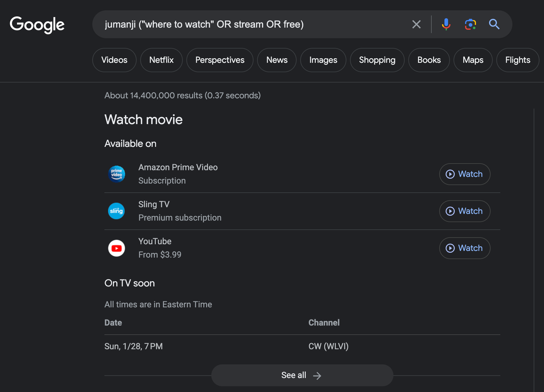The width and height of the screenshot is (544, 392).
Task: Open the Books filter
Action: [x=429, y=60]
